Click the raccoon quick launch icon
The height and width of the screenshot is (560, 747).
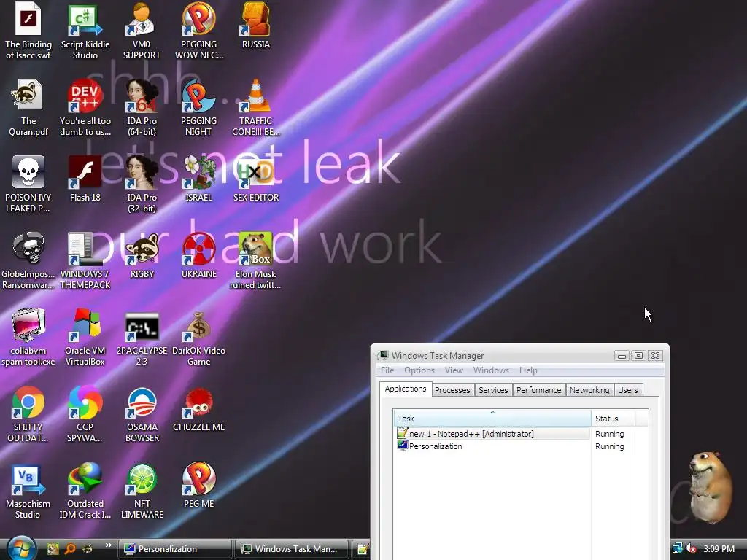click(x=87, y=548)
